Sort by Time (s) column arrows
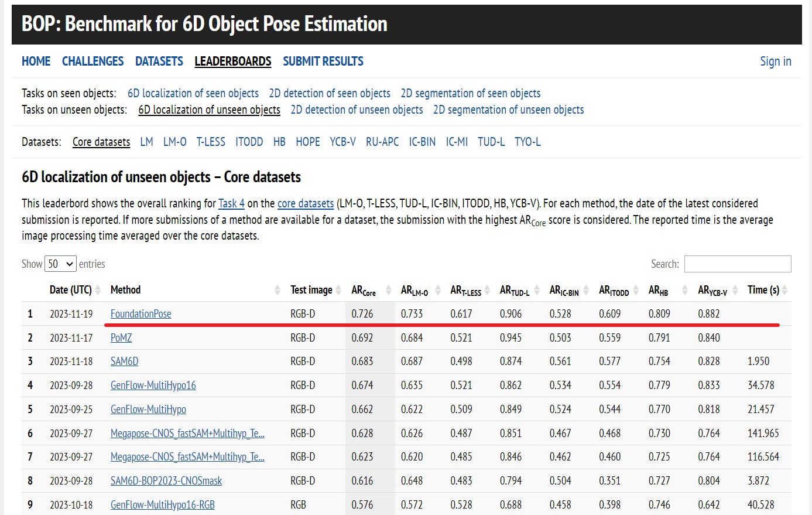The width and height of the screenshot is (812, 515). (x=784, y=290)
